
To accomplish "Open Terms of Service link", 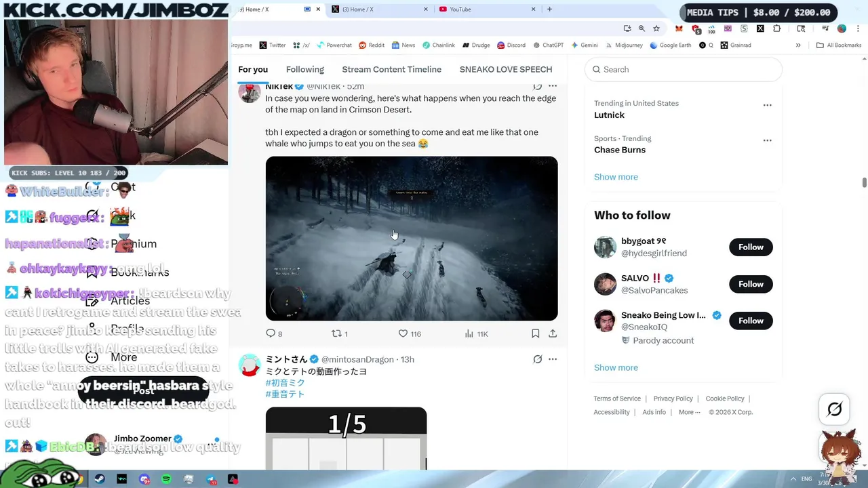I will 617,399.
